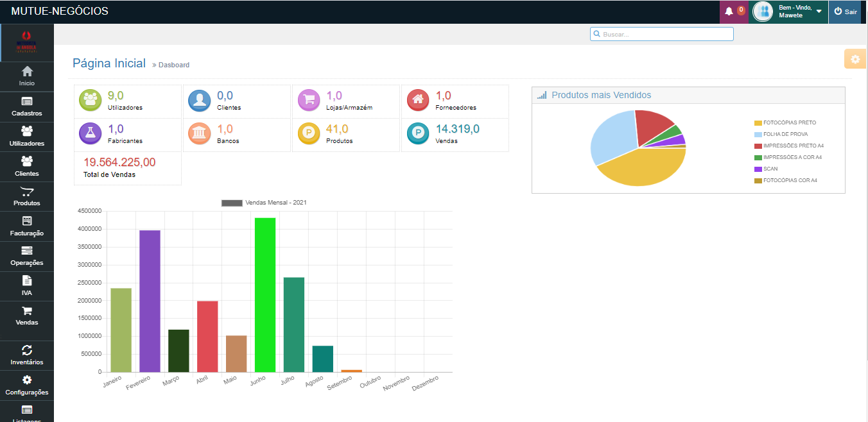Click the Sair logout button
The height and width of the screenshot is (422, 868).
pos(845,12)
